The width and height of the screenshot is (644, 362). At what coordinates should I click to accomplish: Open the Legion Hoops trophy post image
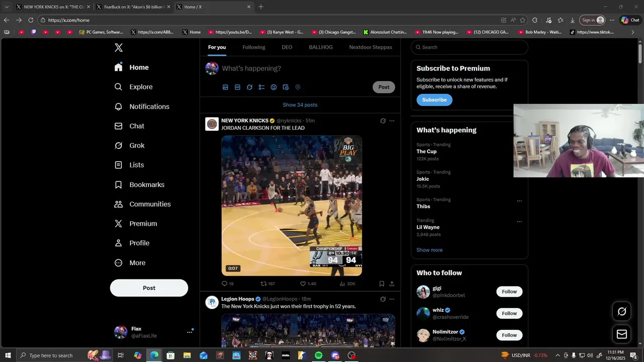308,331
